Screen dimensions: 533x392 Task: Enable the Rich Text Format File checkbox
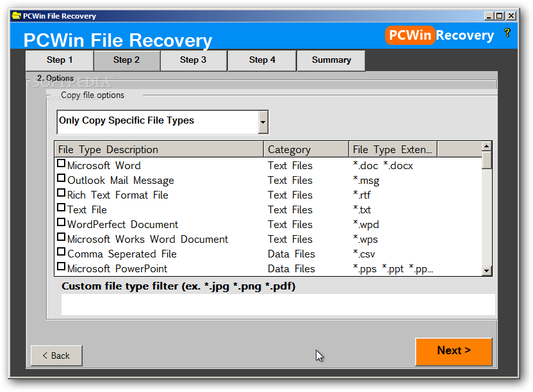61,193
